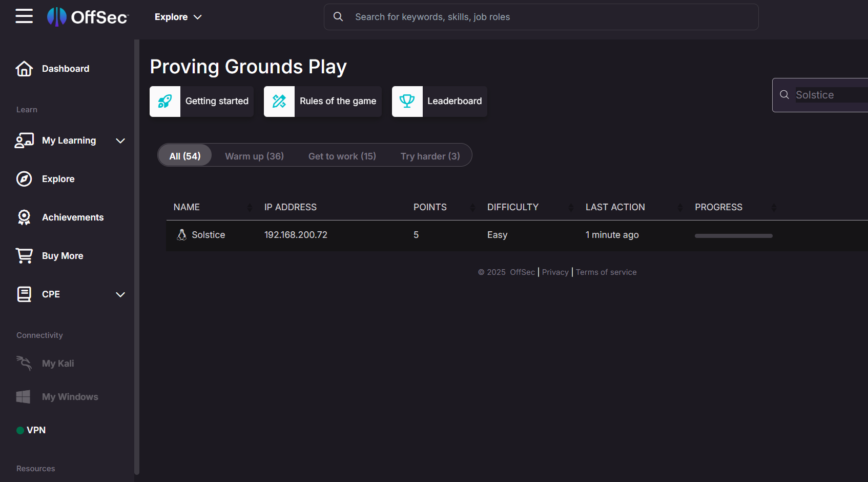Open the hamburger navigation menu

24,16
